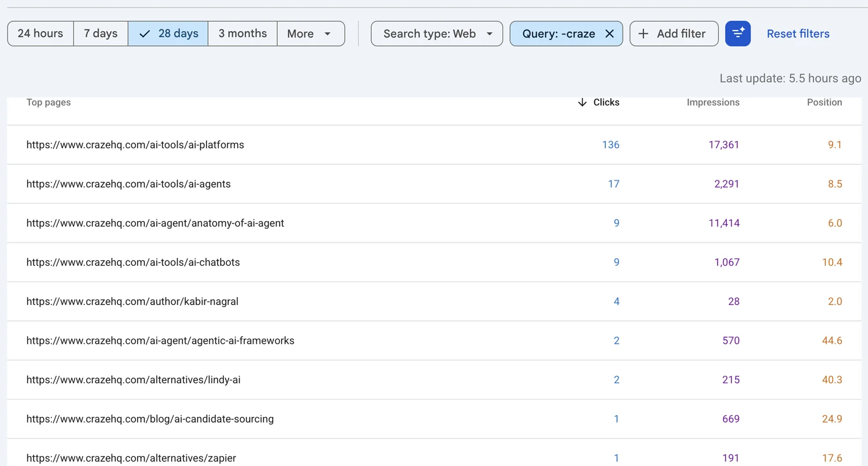Open the ai-tools/ai-chatbots page row
Viewport: 868px width, 466px height.
(x=434, y=262)
